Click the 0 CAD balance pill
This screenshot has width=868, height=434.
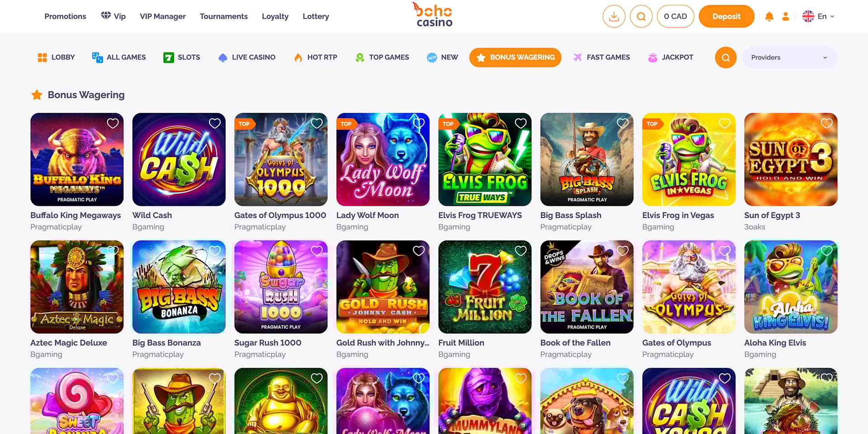pos(675,16)
